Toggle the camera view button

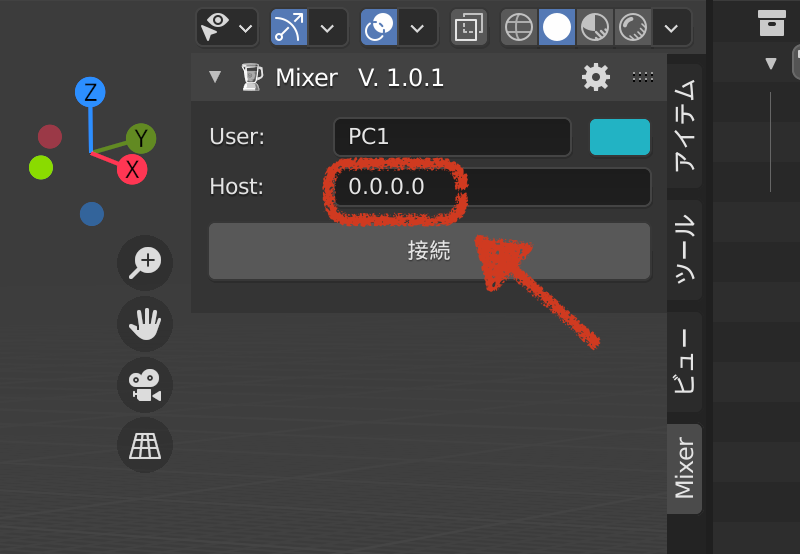(x=145, y=385)
